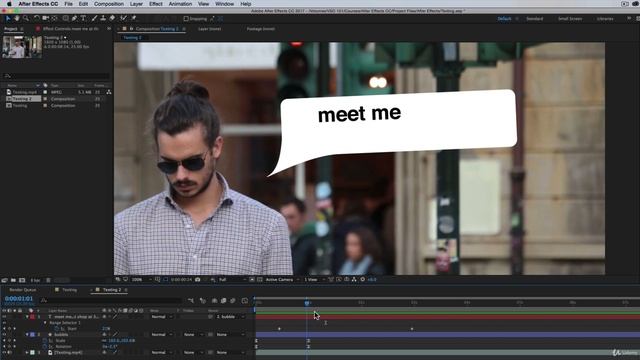Select the Clone Stamp tool

click(x=103, y=18)
